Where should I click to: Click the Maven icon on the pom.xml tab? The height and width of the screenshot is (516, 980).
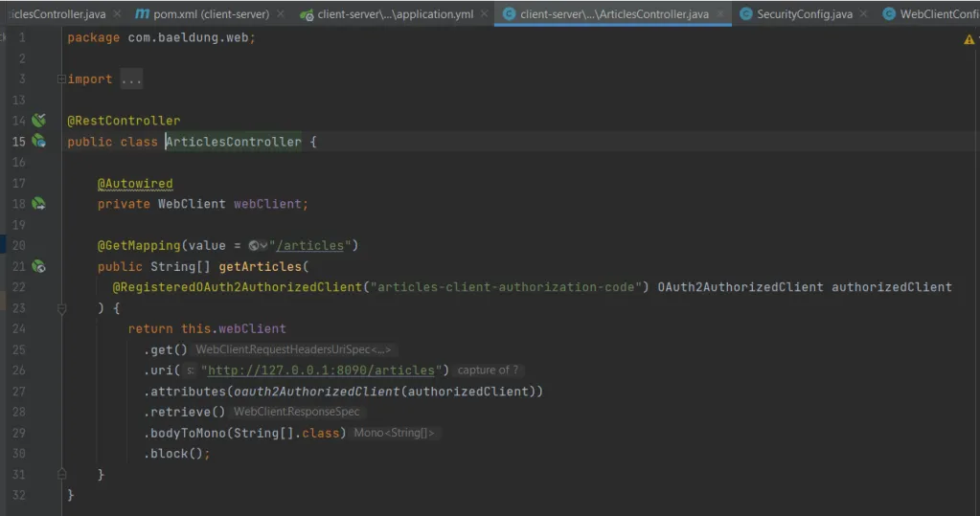[x=143, y=13]
